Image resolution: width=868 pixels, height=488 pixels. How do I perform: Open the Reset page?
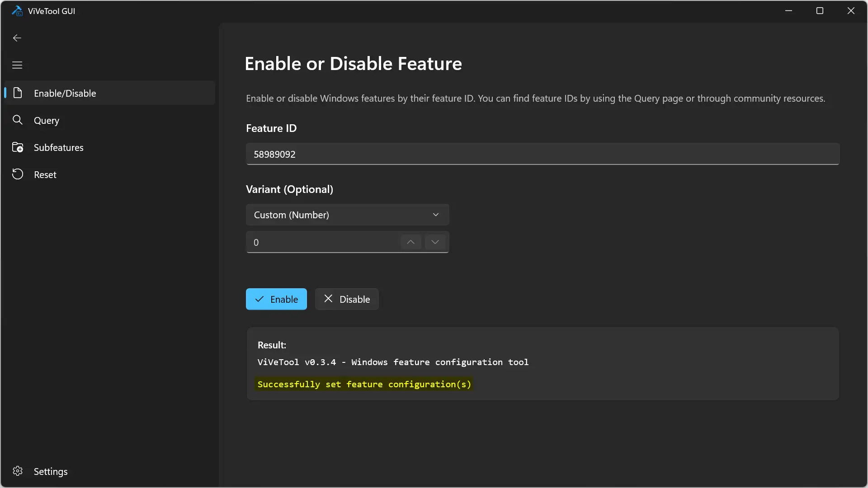[110, 174]
